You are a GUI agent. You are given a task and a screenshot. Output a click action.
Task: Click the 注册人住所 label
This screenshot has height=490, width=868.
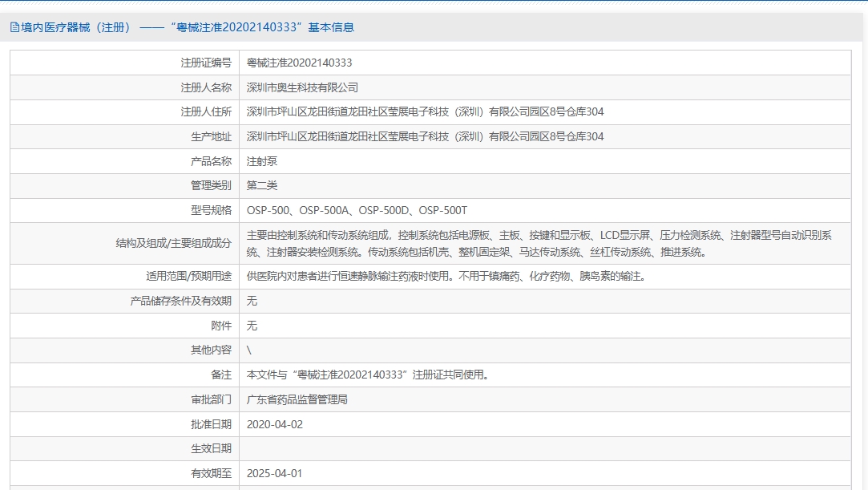(x=206, y=111)
